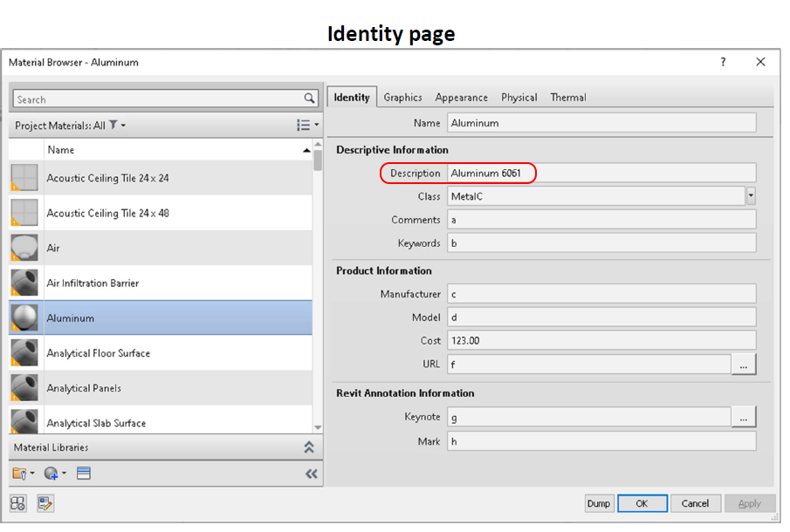
Task: Open the Project Materials filter funnel
Action: click(113, 125)
